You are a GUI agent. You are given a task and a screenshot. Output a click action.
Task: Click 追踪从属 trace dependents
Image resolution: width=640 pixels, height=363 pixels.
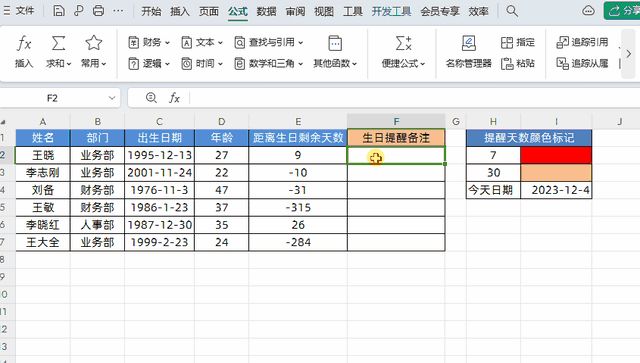(582, 63)
